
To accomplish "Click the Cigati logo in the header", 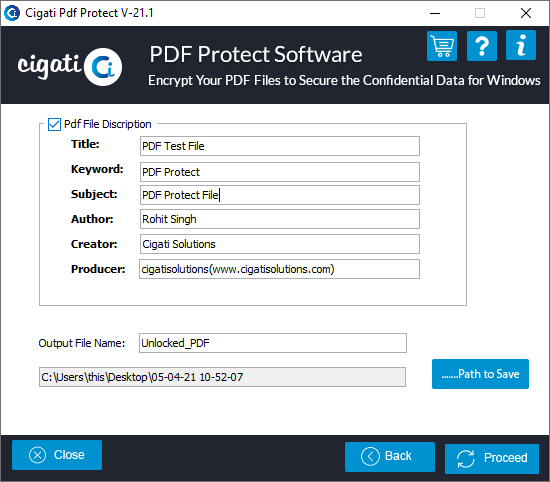I will 70,67.
